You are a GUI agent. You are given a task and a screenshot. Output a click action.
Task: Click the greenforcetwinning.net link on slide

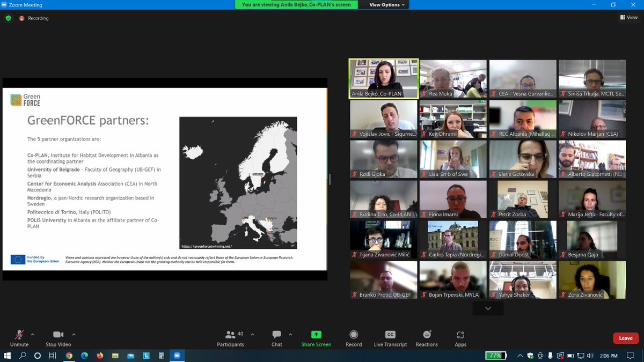point(206,246)
